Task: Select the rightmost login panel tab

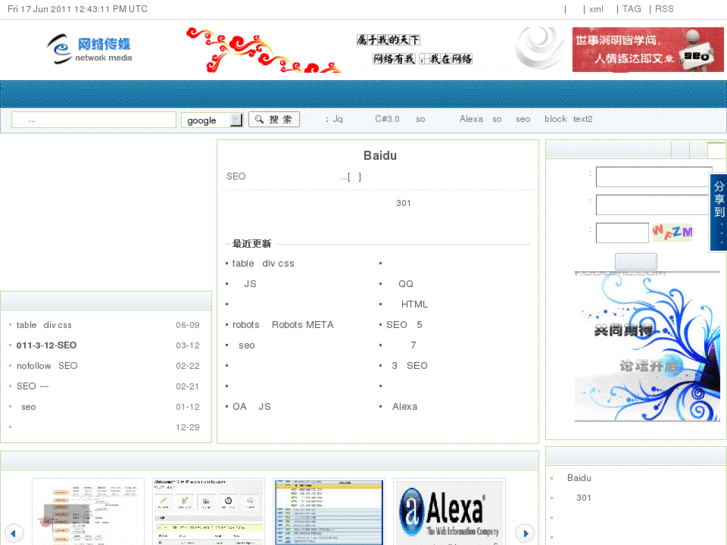Action: click(x=716, y=150)
